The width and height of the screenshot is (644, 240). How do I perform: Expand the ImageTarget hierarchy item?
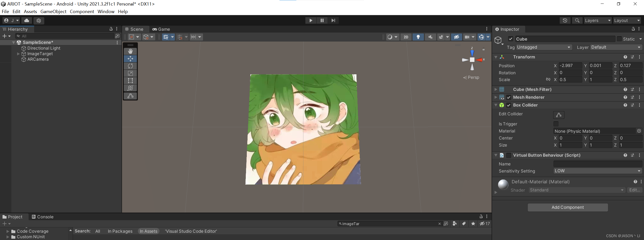pos(18,54)
